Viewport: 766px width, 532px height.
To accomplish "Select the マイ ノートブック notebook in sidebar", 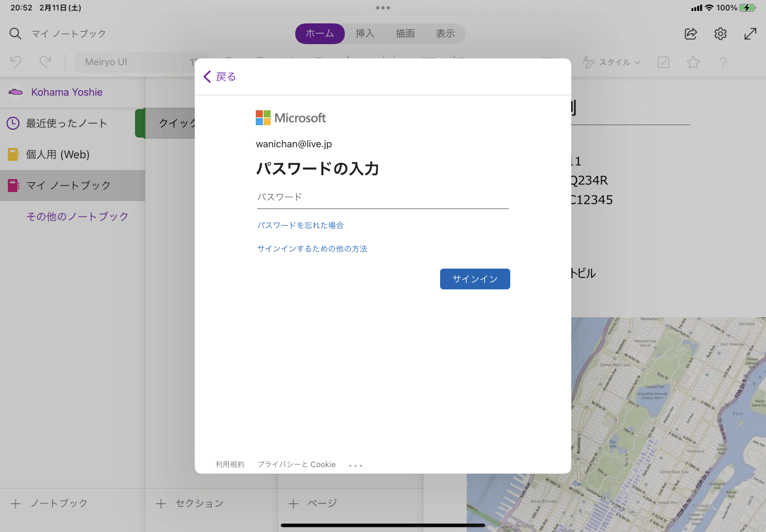I will [x=72, y=186].
